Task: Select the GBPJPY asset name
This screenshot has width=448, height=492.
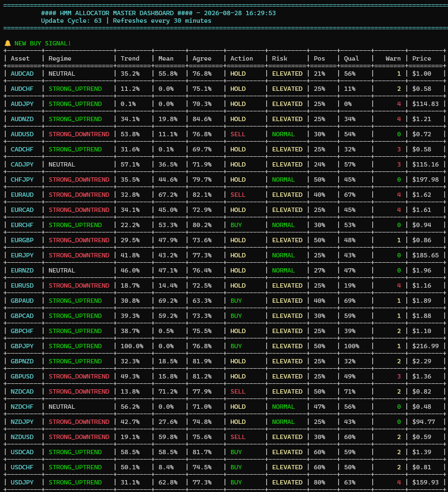Action: point(22,346)
